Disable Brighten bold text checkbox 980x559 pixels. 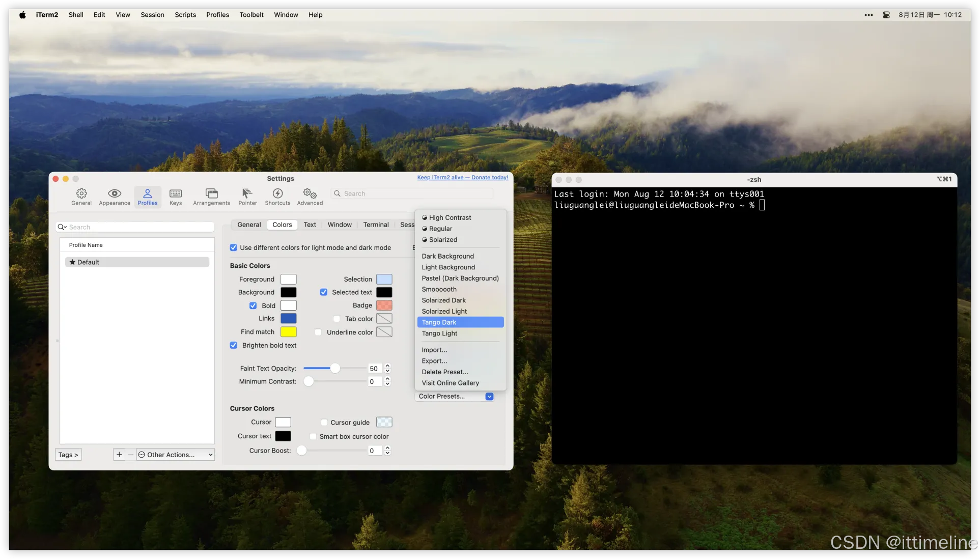234,345
